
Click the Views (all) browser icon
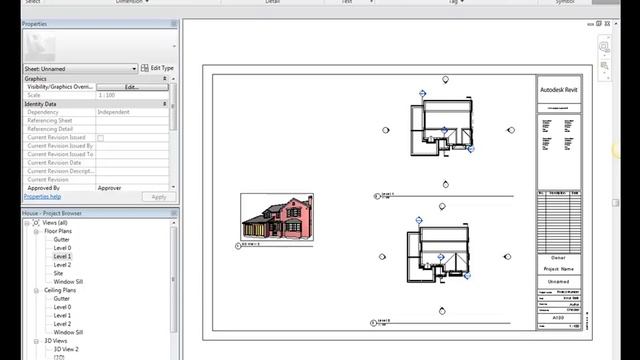click(x=36, y=223)
